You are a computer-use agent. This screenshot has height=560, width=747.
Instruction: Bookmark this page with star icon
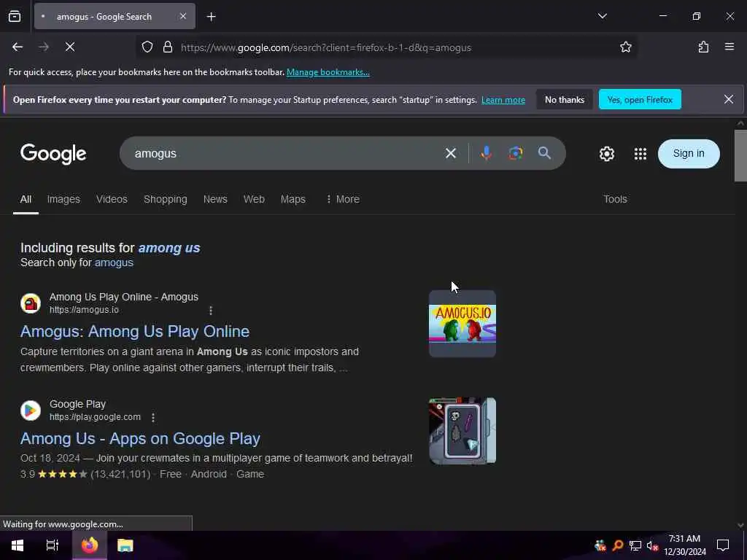coord(625,47)
